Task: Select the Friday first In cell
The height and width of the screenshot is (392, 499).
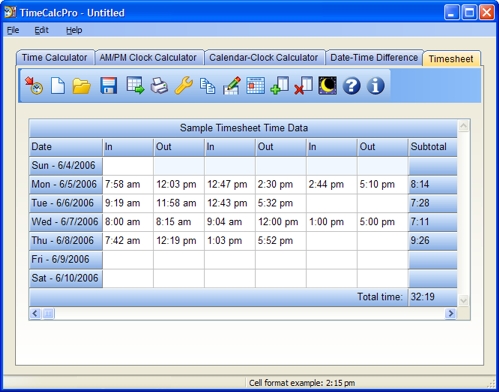Action: click(x=128, y=260)
